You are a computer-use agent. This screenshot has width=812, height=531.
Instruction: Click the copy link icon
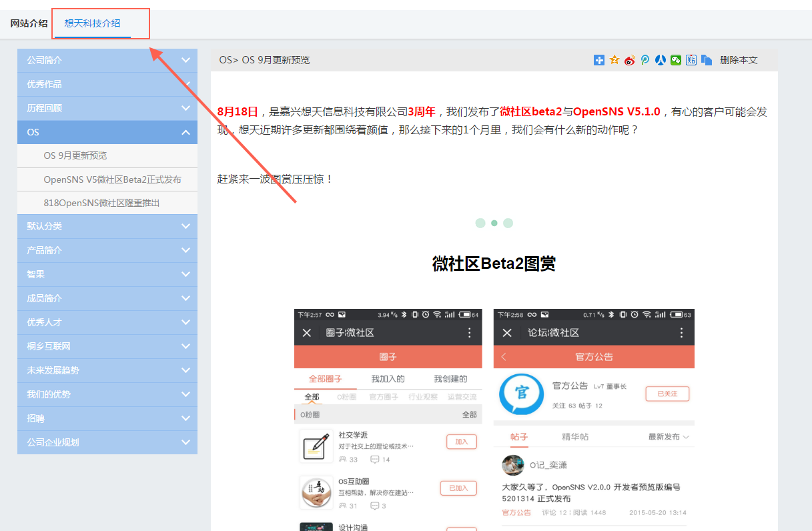[x=707, y=60]
